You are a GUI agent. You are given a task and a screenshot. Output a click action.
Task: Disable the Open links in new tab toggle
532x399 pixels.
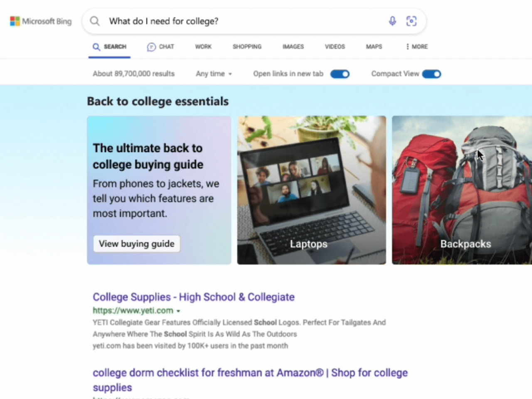340,74
